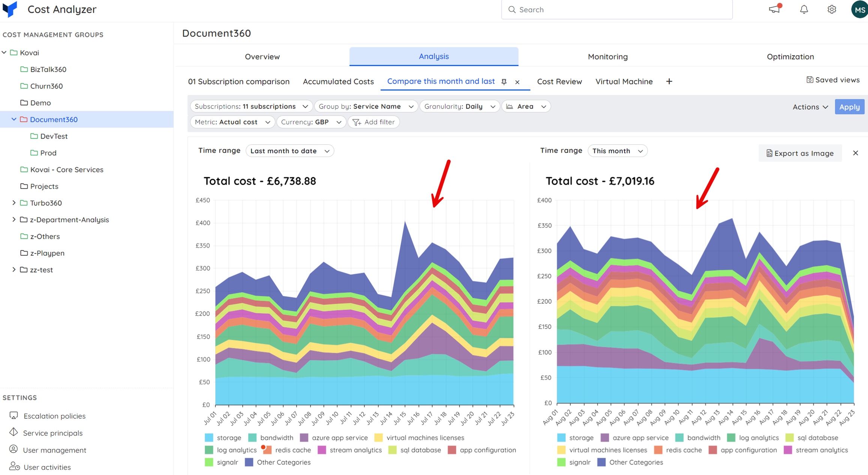
Task: Collapse the Kovai group tree
Action: pos(4,53)
